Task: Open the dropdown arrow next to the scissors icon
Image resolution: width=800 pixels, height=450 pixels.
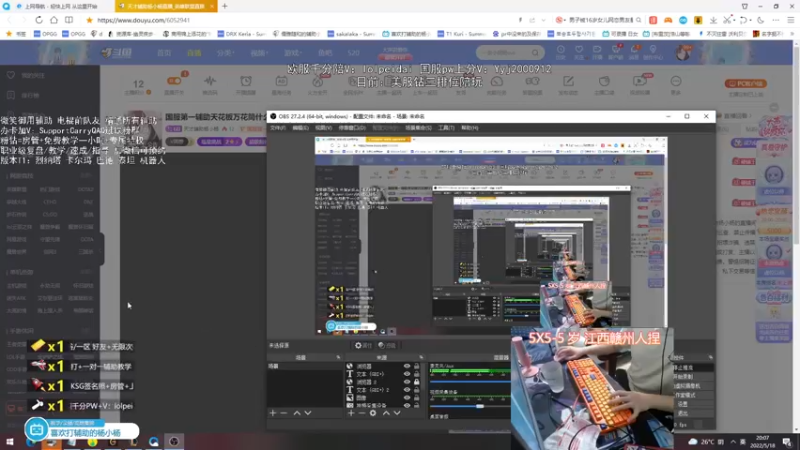Action: 734,20
